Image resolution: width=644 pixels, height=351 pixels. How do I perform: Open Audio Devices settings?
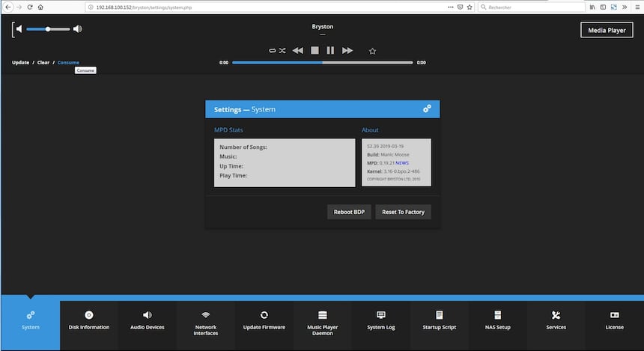(147, 325)
